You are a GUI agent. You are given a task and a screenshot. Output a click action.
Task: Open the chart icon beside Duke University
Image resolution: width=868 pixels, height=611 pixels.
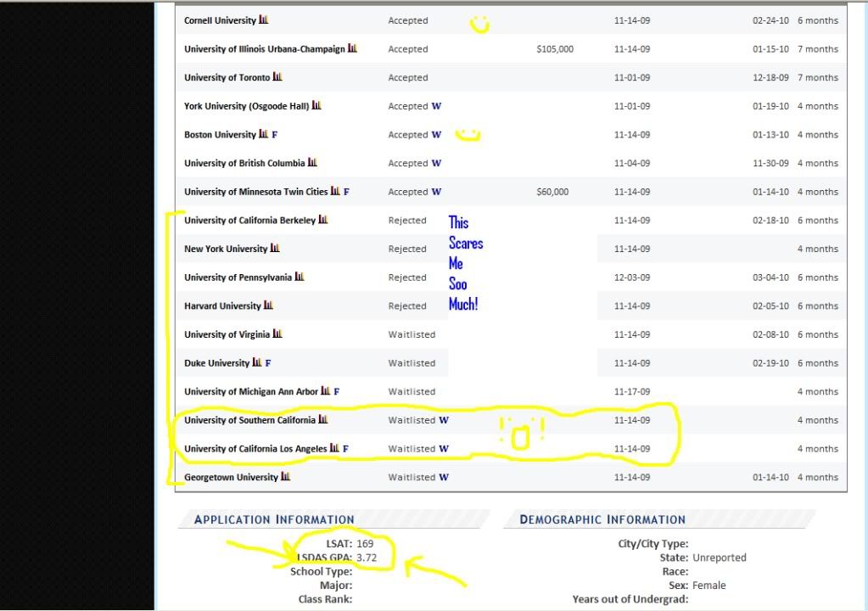tap(257, 362)
